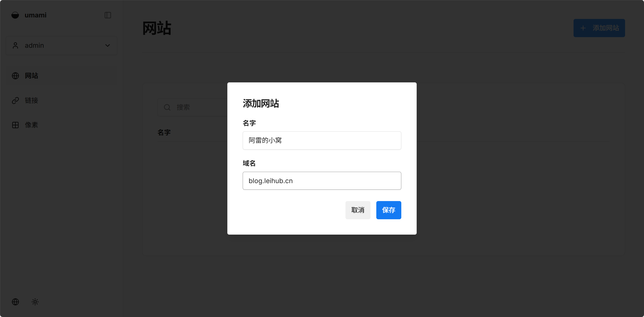This screenshot has height=317, width=644.
Task: Open the 像素 sidebar menu item
Action: point(32,125)
